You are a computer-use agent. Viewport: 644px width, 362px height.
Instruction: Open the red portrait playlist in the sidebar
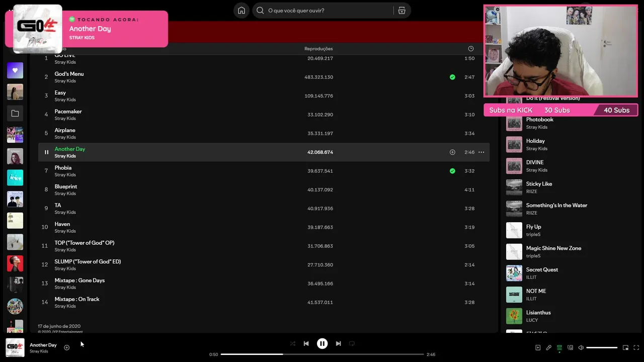point(15,263)
